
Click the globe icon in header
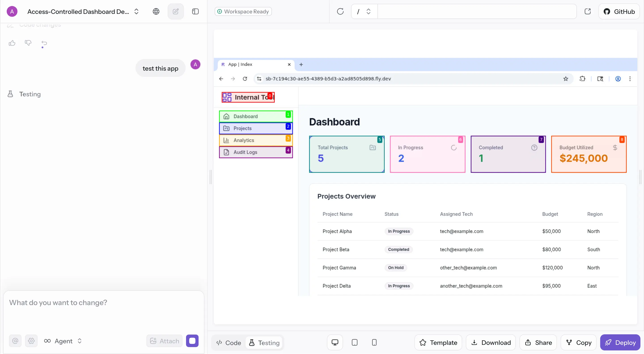click(156, 11)
